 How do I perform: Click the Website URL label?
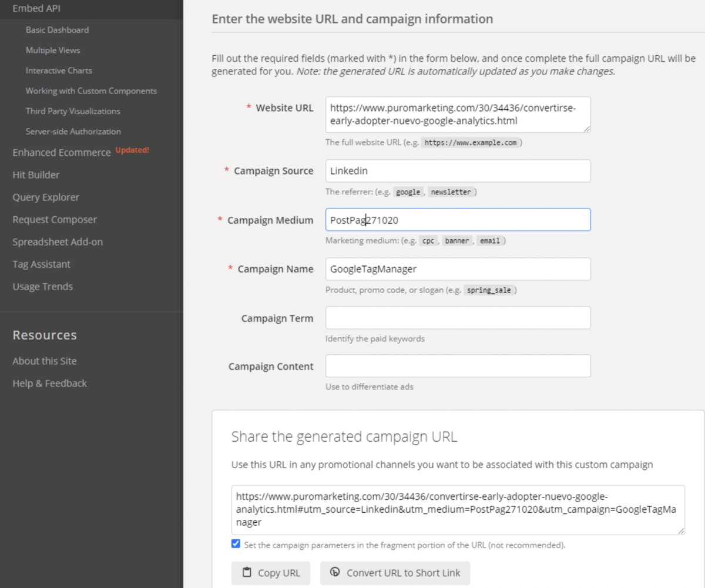point(285,108)
